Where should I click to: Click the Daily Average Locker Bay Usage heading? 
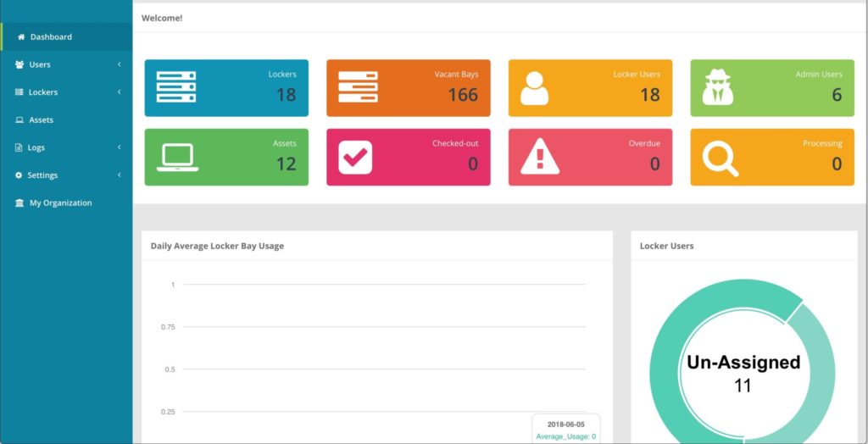tap(217, 246)
